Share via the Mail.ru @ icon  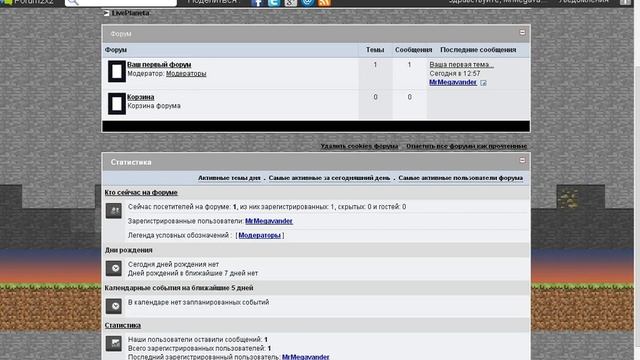(x=307, y=2)
